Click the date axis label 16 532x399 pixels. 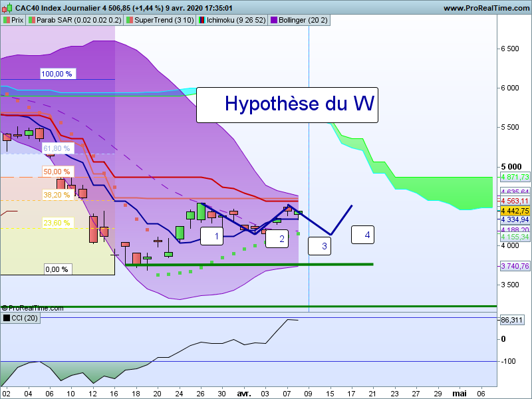[x=114, y=394]
